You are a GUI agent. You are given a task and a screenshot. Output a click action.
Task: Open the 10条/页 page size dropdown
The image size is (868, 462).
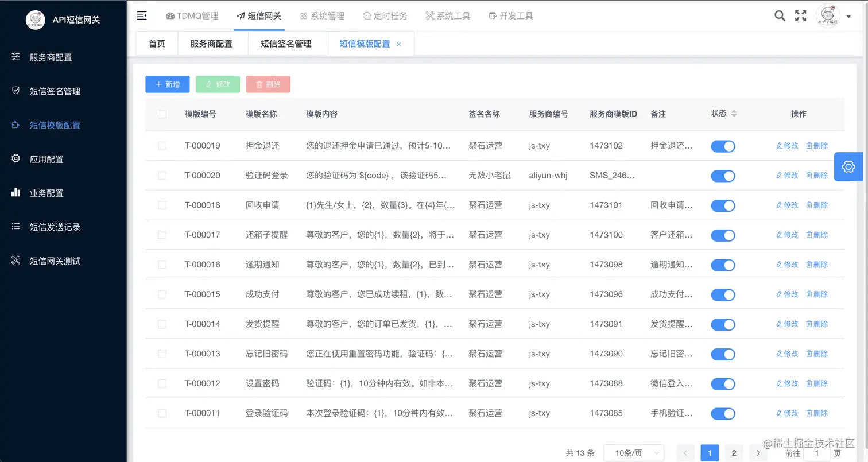coord(635,453)
